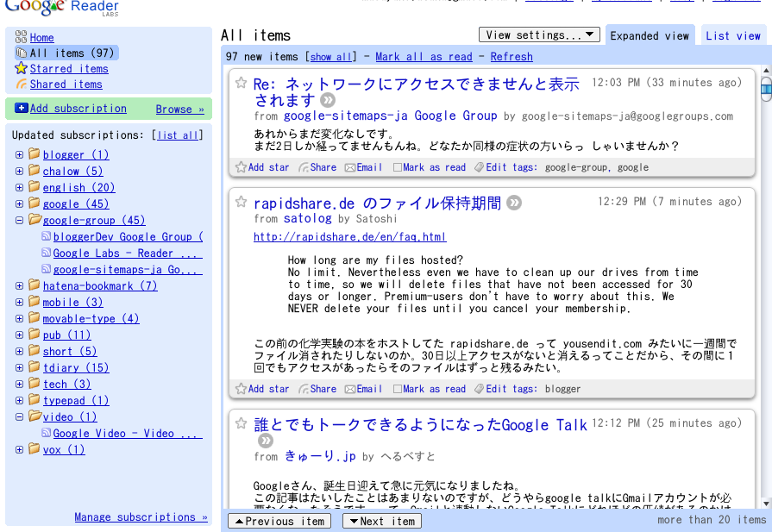Collapse the video folder
The height and width of the screenshot is (532, 772).
click(19, 416)
